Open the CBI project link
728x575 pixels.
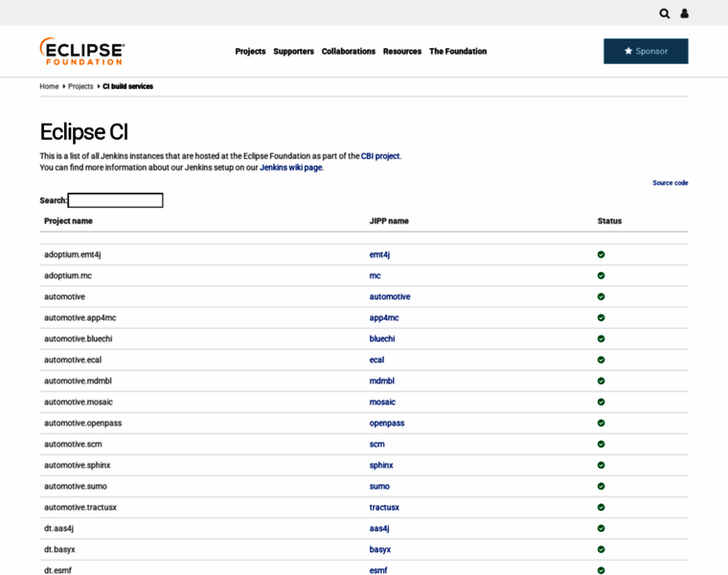click(380, 156)
